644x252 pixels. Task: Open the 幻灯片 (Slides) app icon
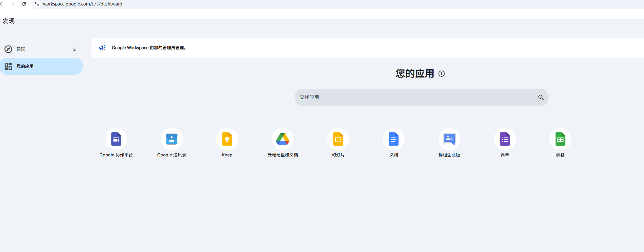tap(338, 139)
